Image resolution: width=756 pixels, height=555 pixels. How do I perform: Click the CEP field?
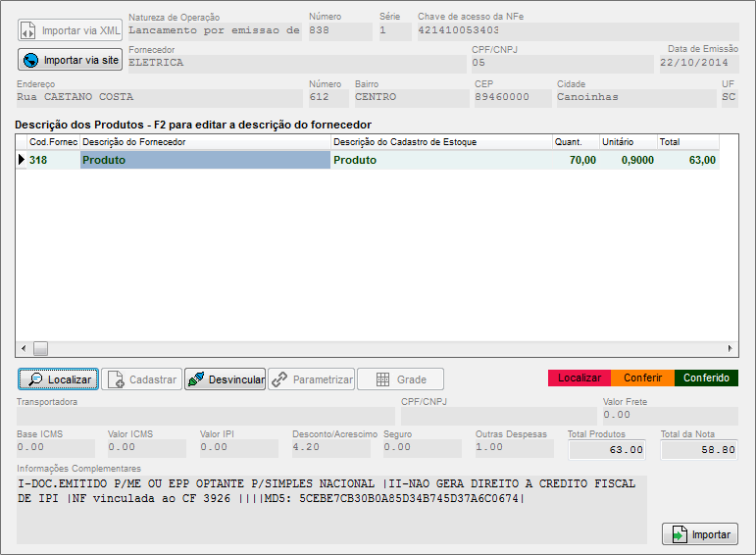pos(513,98)
